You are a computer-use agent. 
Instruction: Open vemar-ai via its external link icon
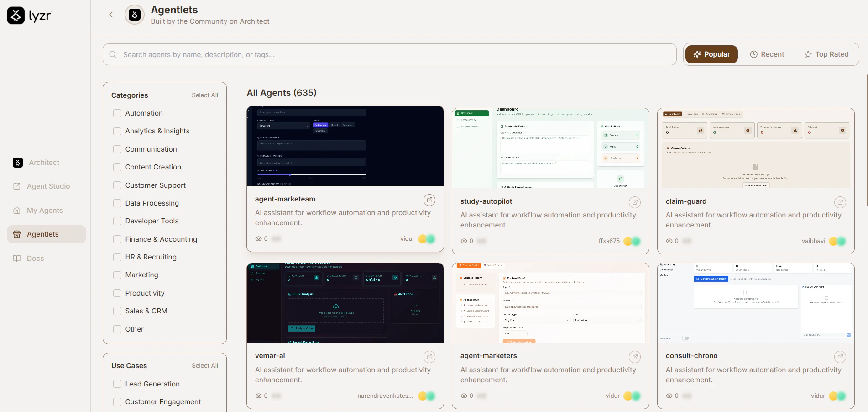(429, 357)
